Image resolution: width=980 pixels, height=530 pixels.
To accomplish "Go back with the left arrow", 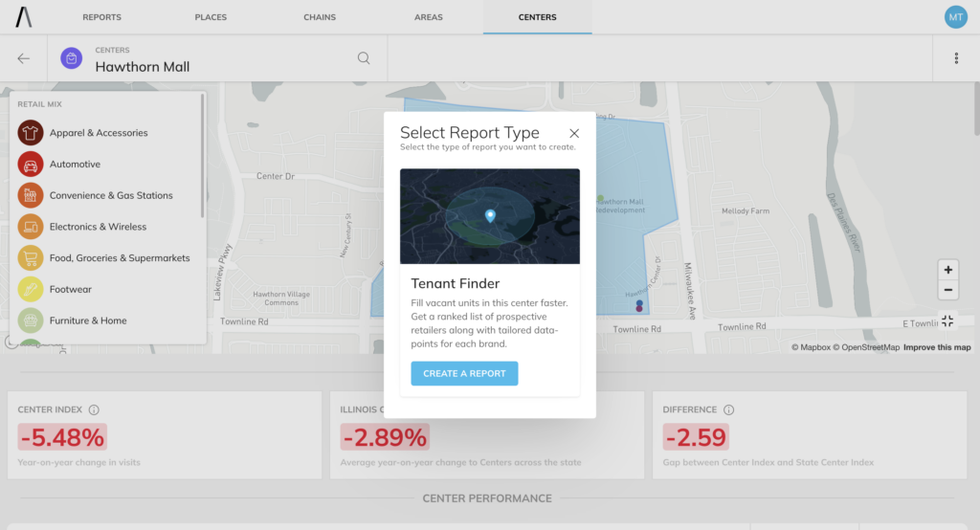I will [24, 58].
